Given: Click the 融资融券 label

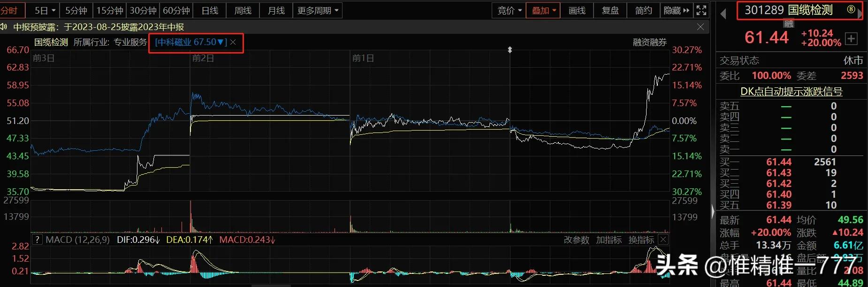Looking at the screenshot, I should coord(650,42).
